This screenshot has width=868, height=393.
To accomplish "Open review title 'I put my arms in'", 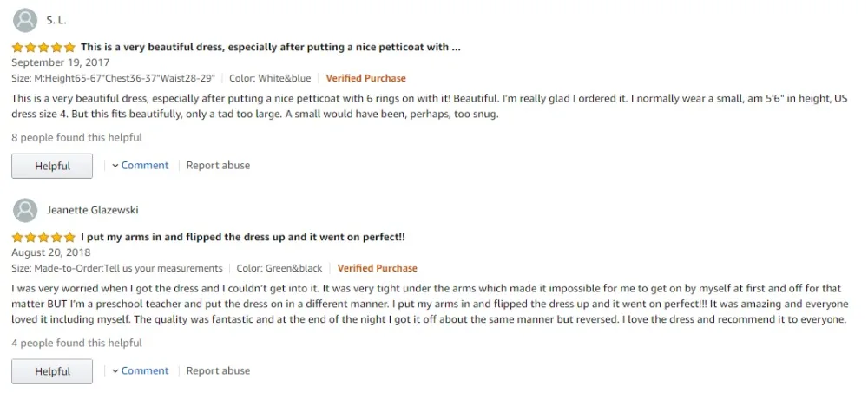I will point(243,237).
